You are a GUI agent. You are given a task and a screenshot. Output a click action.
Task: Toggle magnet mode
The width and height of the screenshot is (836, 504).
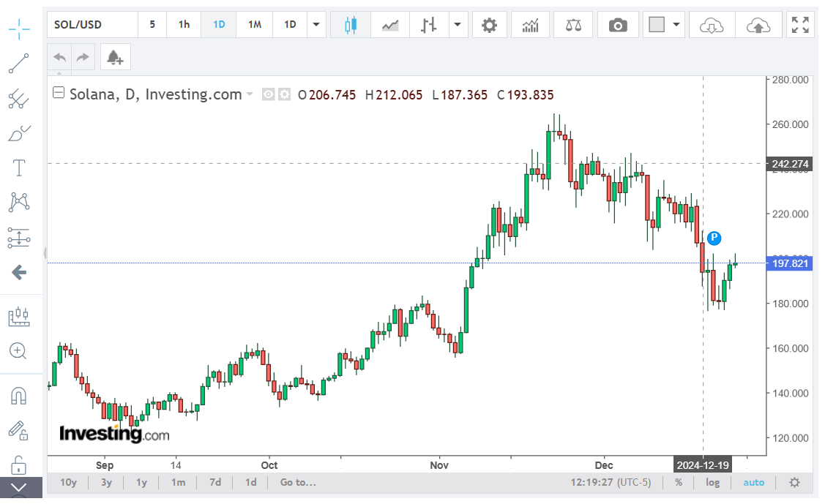coord(18,396)
